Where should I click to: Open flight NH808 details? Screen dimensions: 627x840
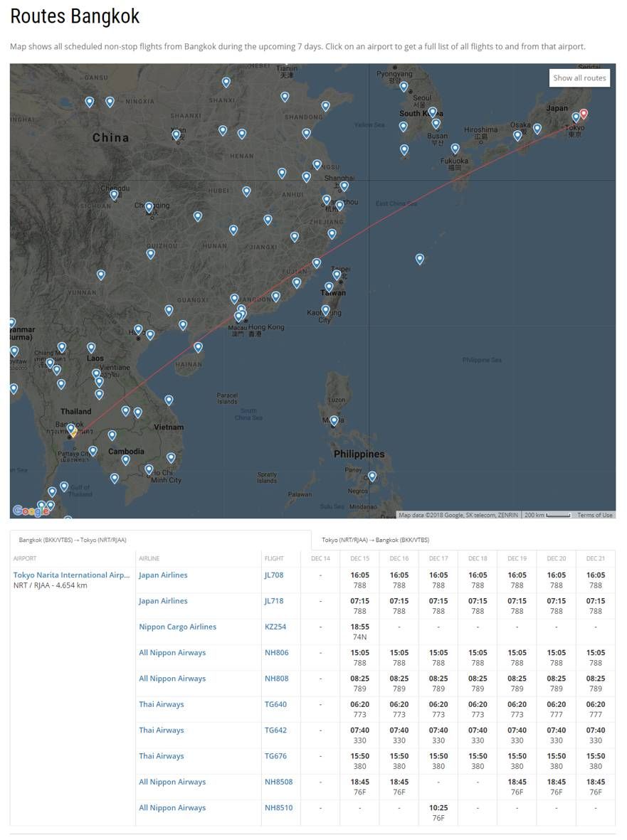[277, 679]
